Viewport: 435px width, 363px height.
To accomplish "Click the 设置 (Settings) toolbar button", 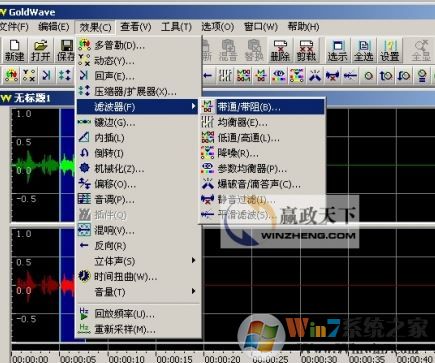I will 389,50.
